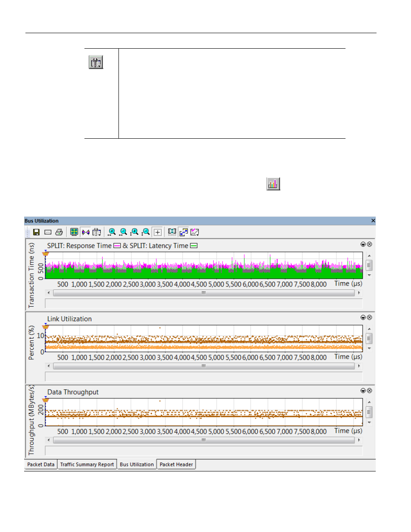Click the status field below Response Time graph
This screenshot has width=411, height=532.
click(204, 303)
